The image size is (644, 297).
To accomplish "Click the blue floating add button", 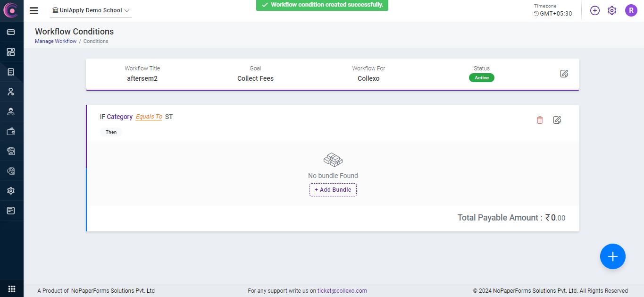I will click(x=612, y=256).
